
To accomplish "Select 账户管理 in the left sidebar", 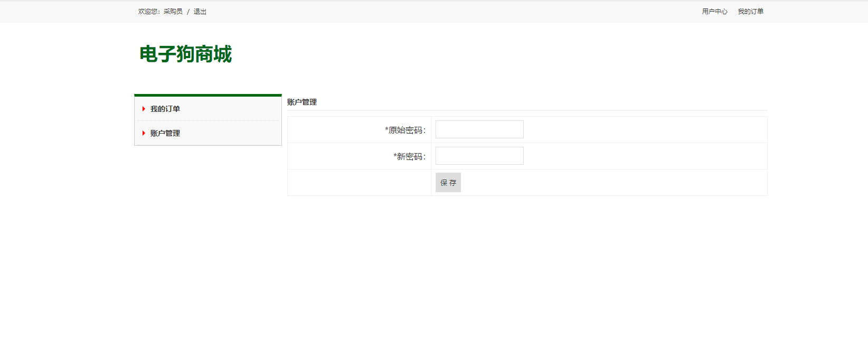I will [165, 133].
